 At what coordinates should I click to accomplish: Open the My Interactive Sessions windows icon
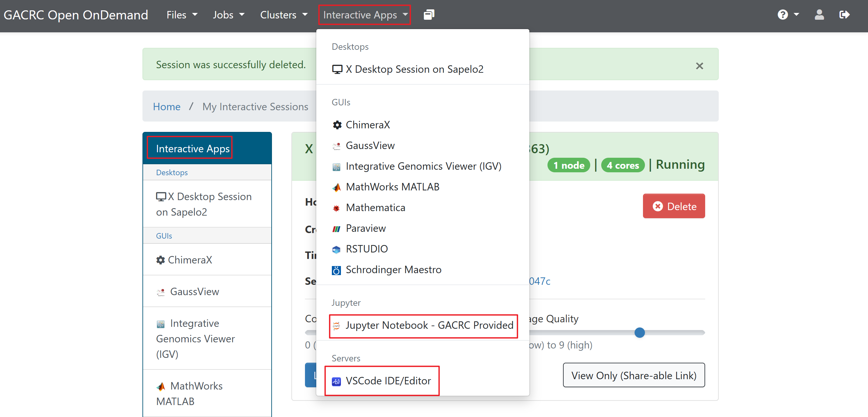point(429,15)
